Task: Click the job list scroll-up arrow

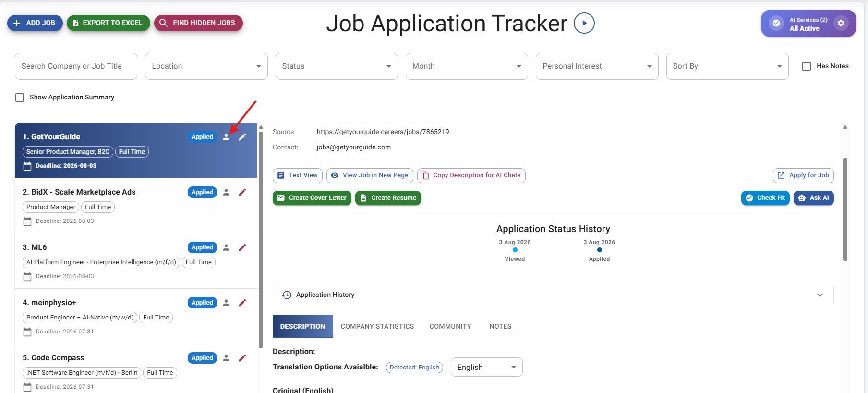Action: click(261, 127)
